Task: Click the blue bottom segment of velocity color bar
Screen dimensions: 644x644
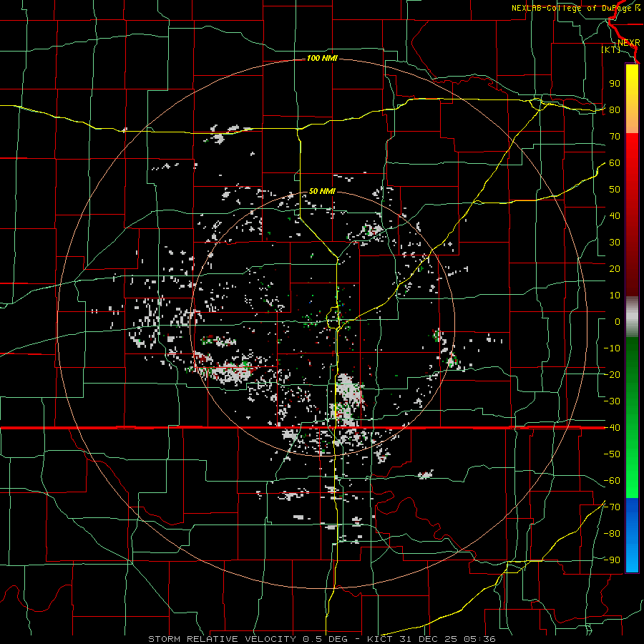Action: [632, 535]
